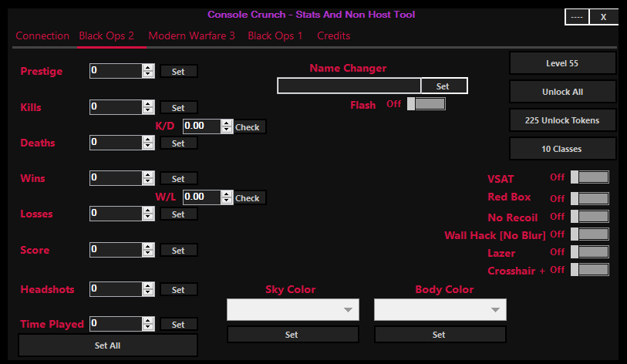Enable the No Recoil switch
Screen dimensions: 627x364
[590, 217]
